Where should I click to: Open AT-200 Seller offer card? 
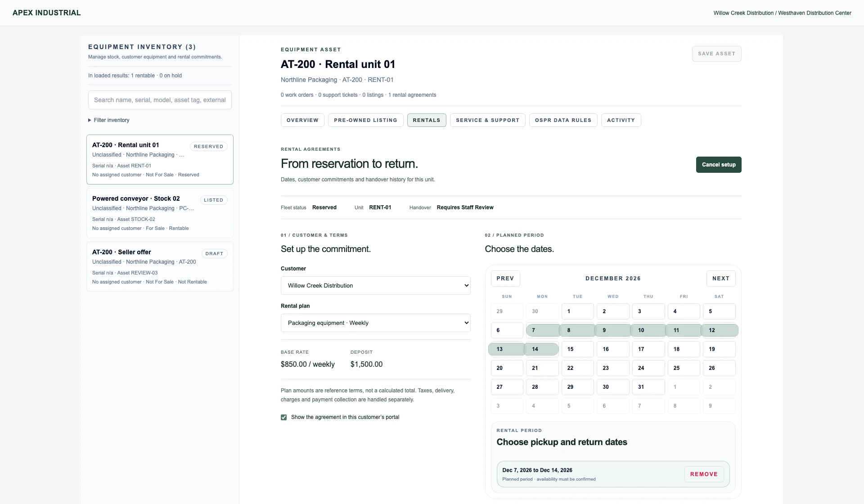click(x=160, y=266)
